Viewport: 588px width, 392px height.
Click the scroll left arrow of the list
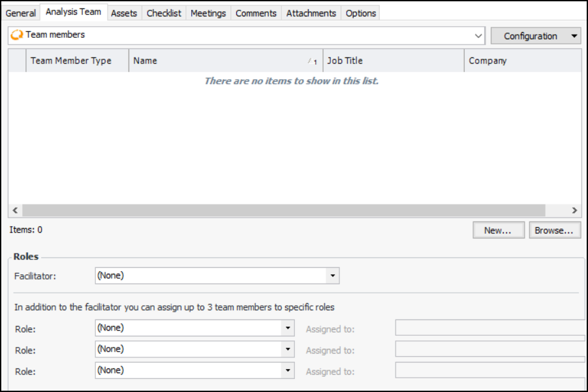(15, 210)
